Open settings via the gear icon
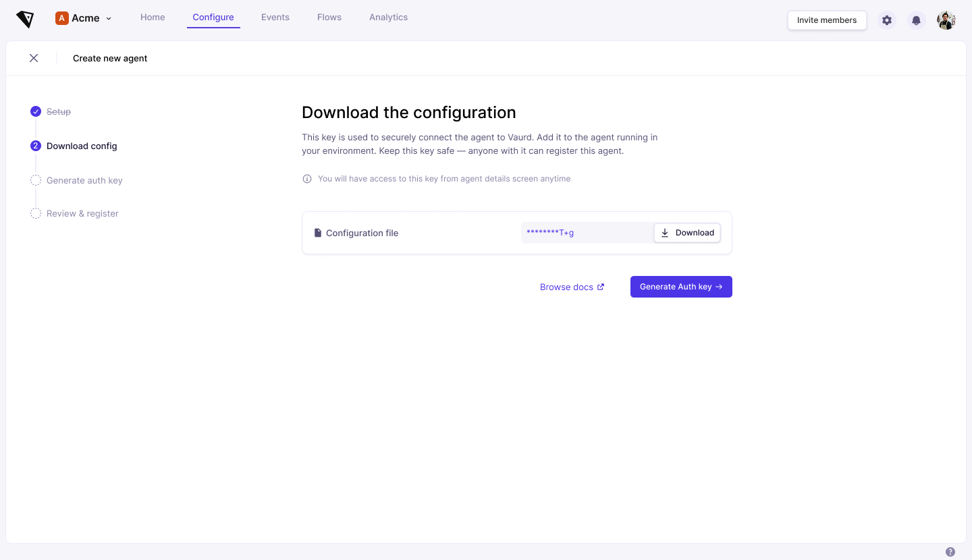The image size is (972, 560). coord(887,20)
